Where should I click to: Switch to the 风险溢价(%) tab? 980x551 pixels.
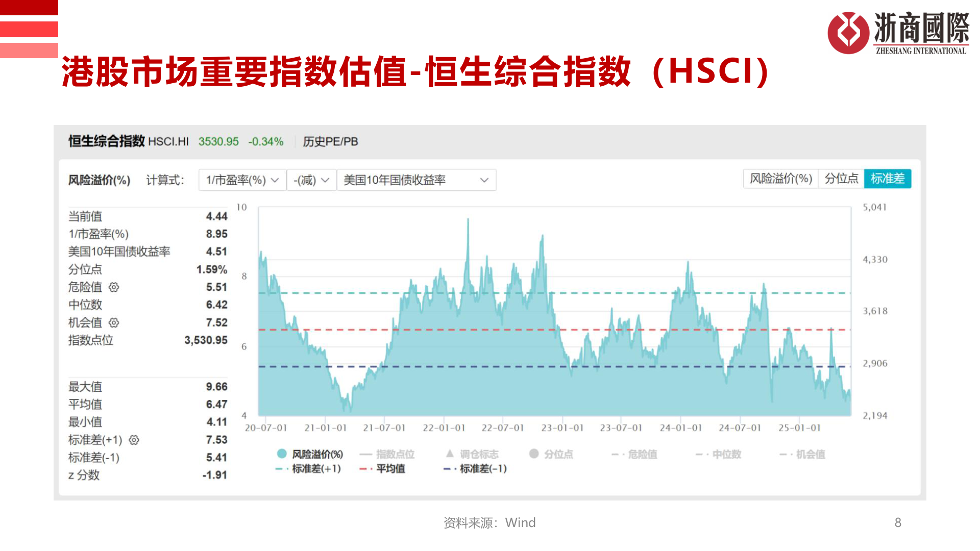point(780,179)
